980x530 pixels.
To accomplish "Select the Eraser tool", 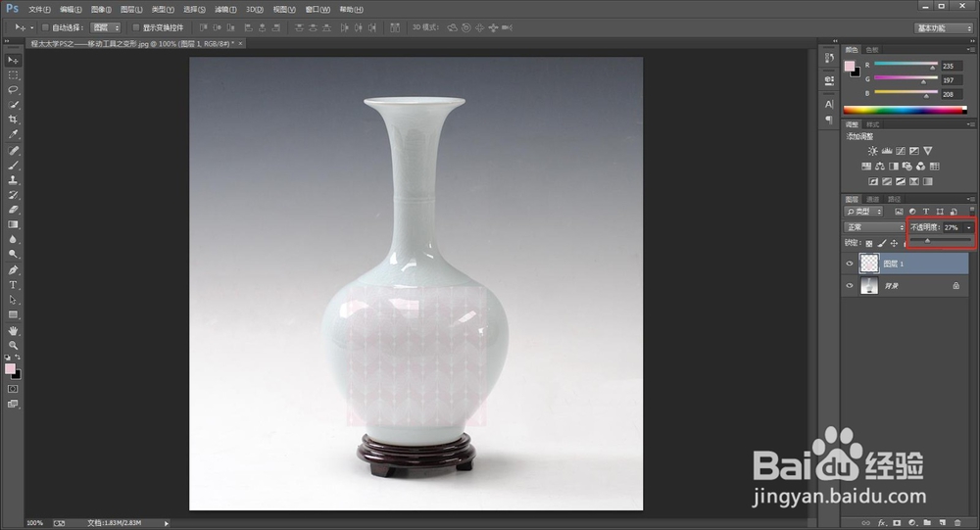I will tap(13, 210).
